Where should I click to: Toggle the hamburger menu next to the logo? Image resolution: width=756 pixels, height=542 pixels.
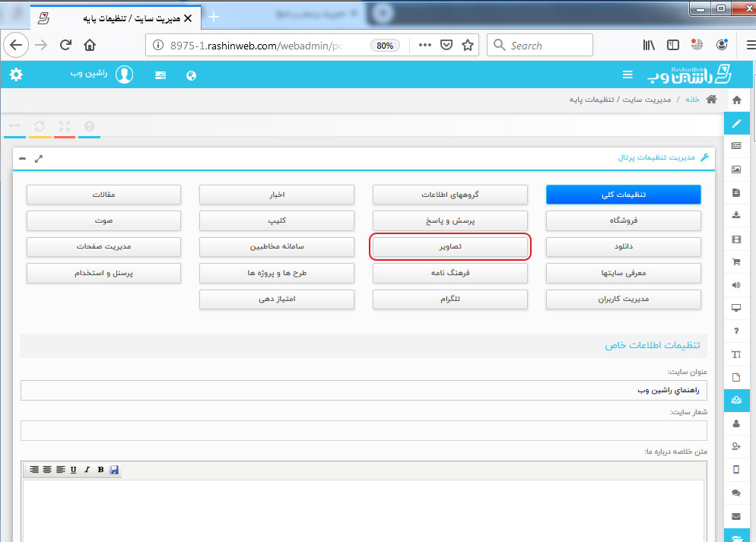[x=627, y=74]
